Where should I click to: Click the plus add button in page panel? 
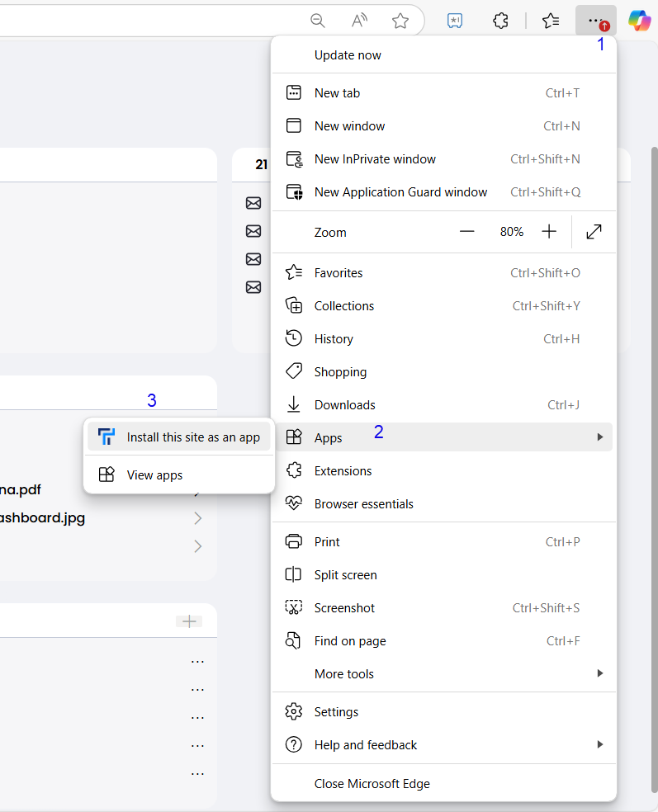(x=189, y=621)
